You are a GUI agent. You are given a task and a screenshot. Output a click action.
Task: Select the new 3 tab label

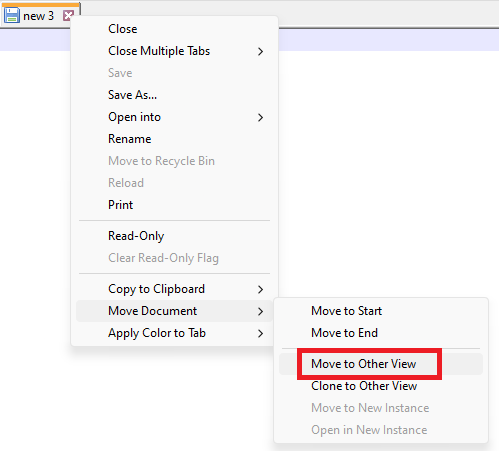pos(38,16)
